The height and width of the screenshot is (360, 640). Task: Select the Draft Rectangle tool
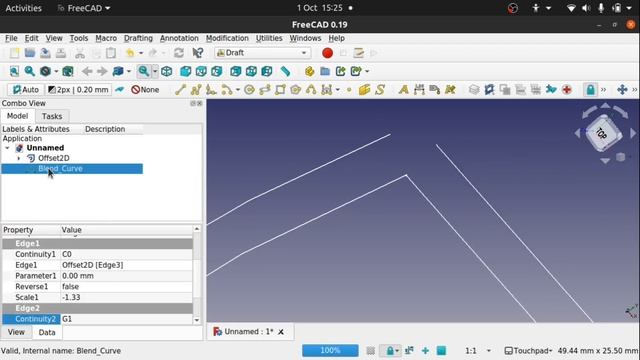click(x=280, y=90)
